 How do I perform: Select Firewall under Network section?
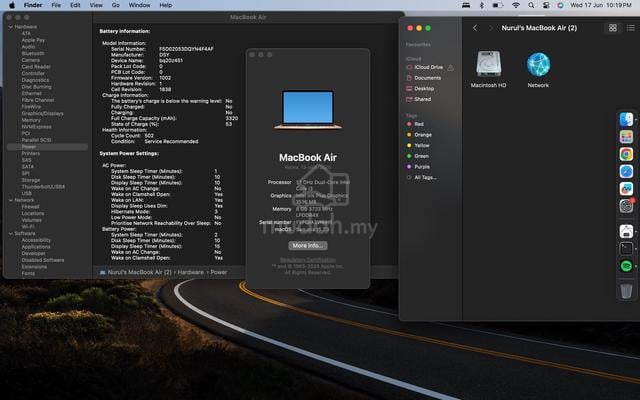point(30,207)
